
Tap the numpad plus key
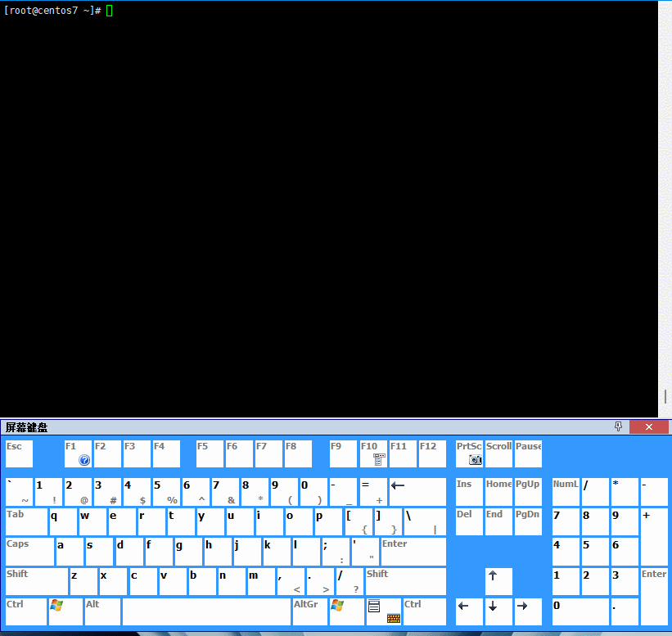(654, 537)
